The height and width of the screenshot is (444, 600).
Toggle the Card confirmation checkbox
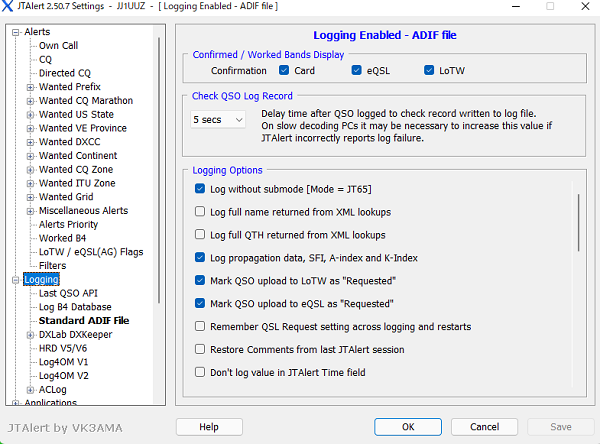pyautogui.click(x=285, y=71)
